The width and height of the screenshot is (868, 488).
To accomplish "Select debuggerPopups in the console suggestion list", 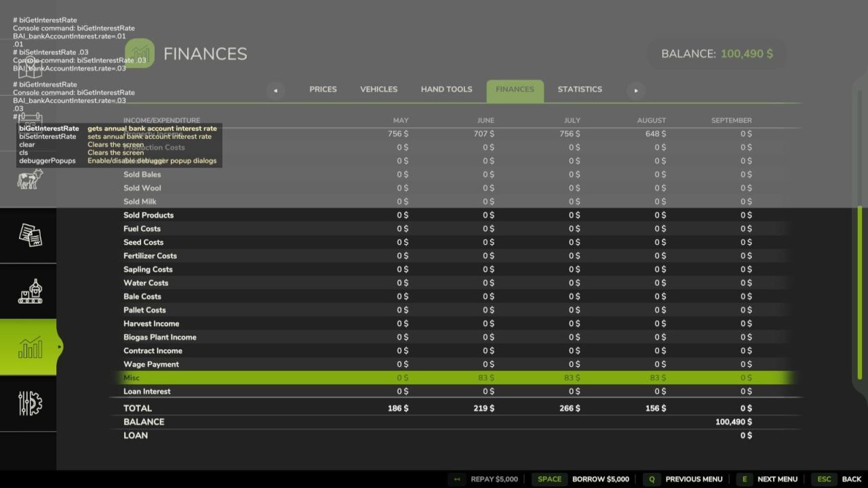I will [47, 161].
